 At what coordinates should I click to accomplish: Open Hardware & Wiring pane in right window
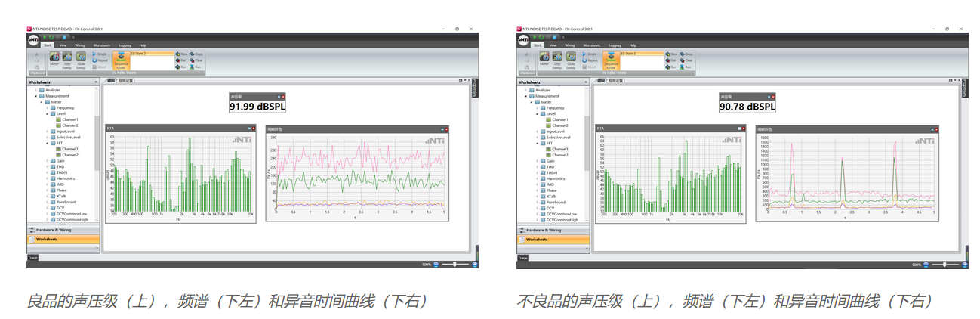[x=553, y=230]
